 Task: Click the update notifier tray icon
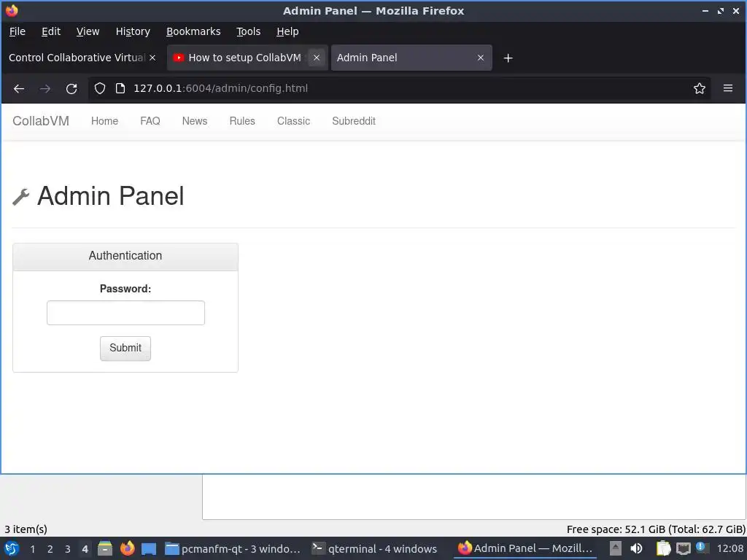[701, 547]
